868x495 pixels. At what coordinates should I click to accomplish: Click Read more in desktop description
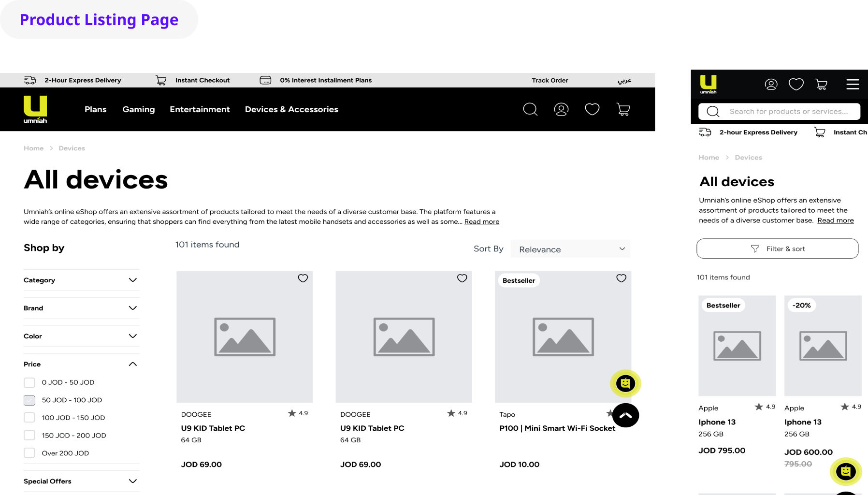[482, 221]
